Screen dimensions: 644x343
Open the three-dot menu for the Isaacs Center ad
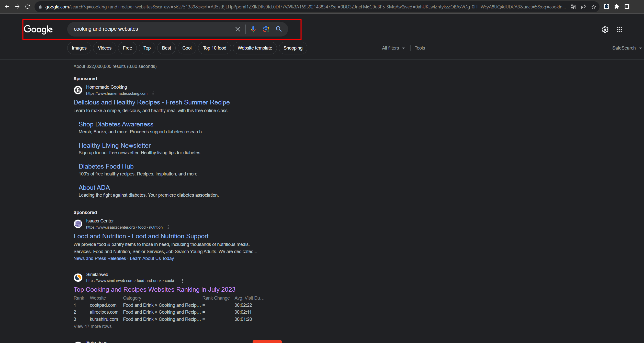click(x=168, y=227)
